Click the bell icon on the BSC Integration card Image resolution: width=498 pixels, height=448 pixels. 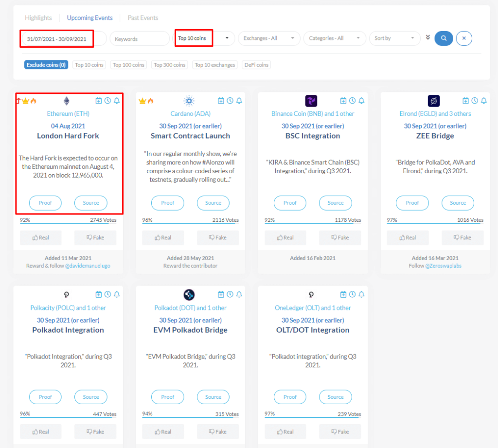[x=361, y=101]
